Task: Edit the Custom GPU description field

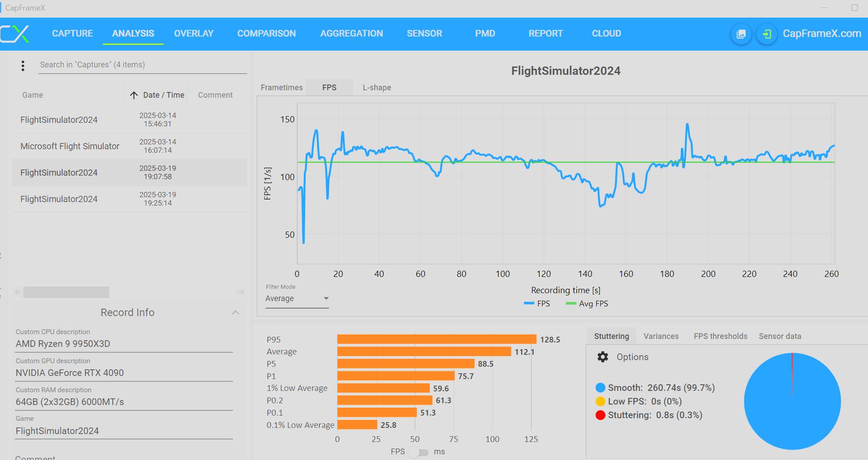Action: [124, 373]
